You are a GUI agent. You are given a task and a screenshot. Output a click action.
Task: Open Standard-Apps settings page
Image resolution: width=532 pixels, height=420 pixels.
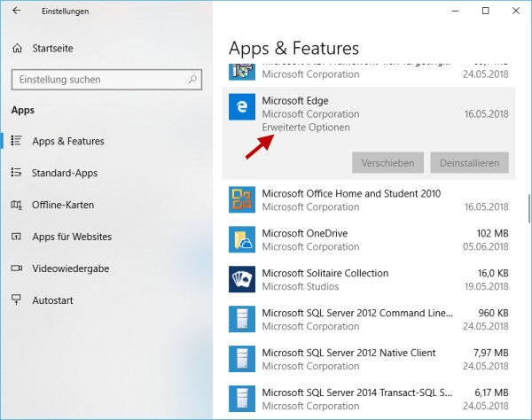[x=65, y=173]
